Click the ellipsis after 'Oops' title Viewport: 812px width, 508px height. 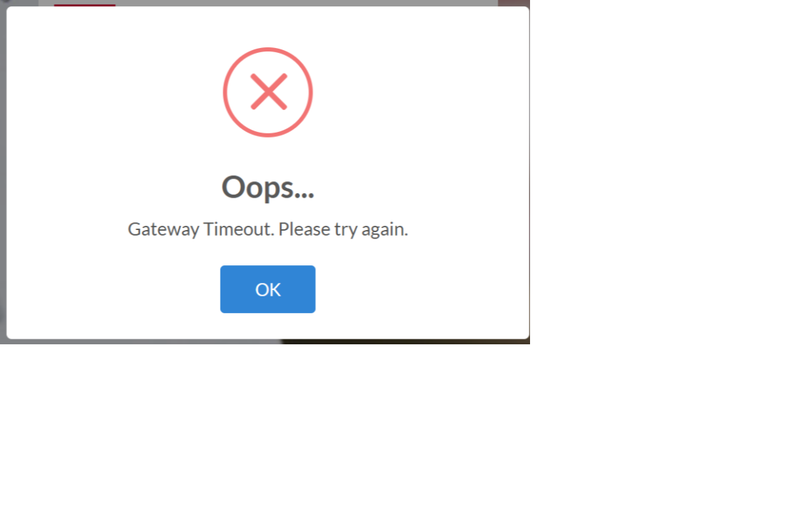click(304, 195)
